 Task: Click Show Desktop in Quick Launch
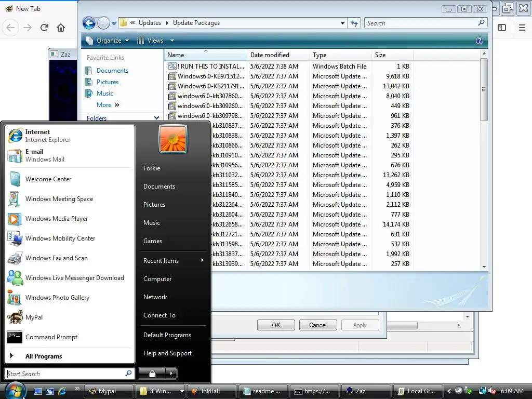pyautogui.click(x=37, y=391)
